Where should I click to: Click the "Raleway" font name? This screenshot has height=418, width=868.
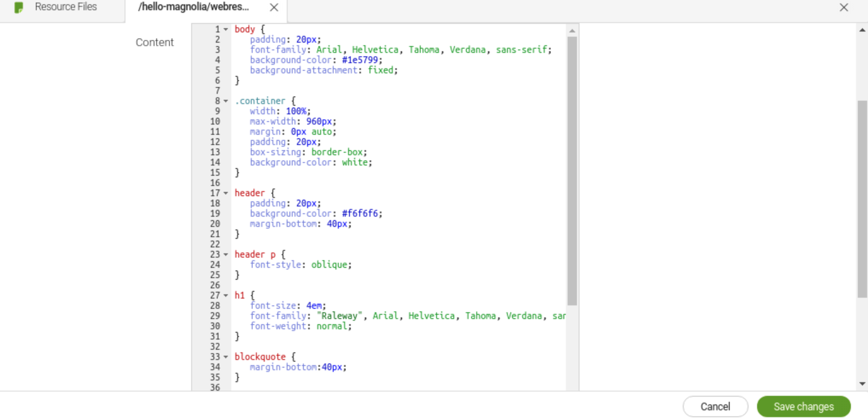point(339,316)
